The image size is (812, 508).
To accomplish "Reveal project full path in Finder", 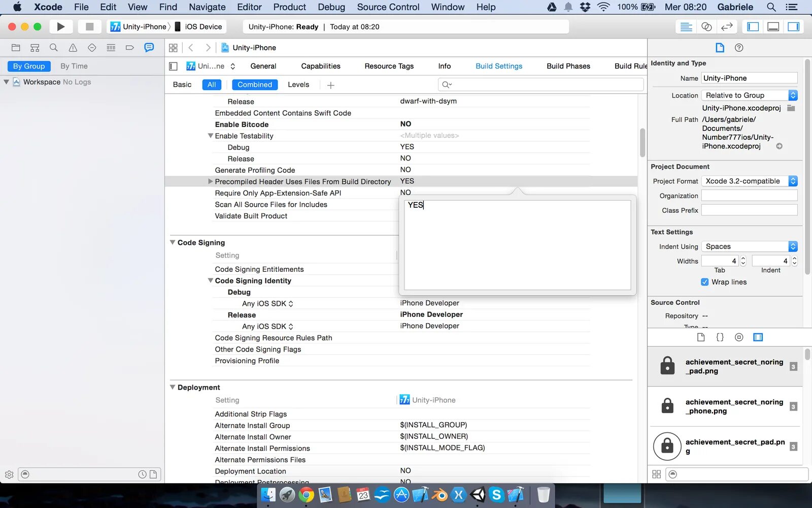I will click(x=780, y=146).
